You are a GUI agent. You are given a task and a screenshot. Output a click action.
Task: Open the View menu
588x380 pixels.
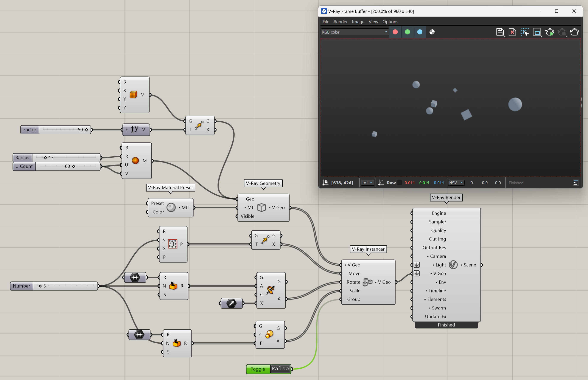tap(373, 22)
